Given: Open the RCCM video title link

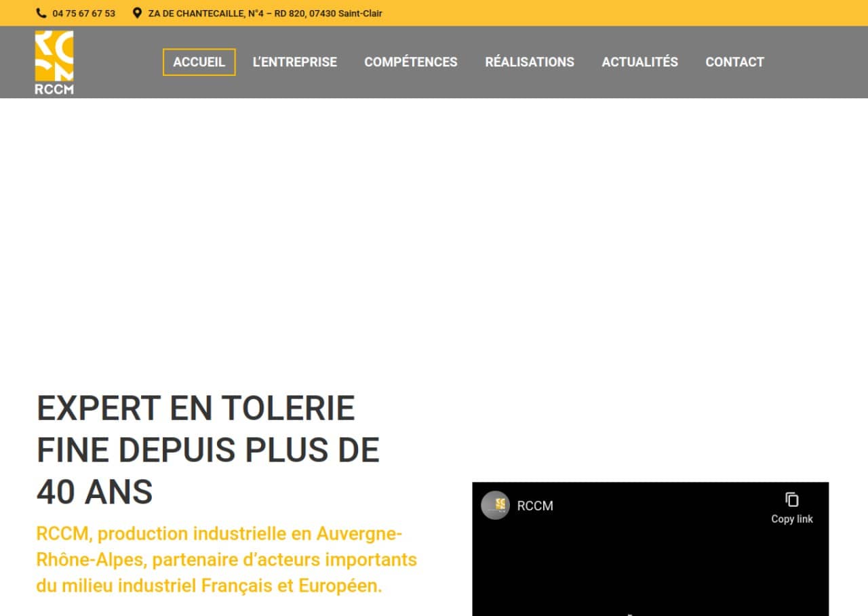Looking at the screenshot, I should coord(535,506).
